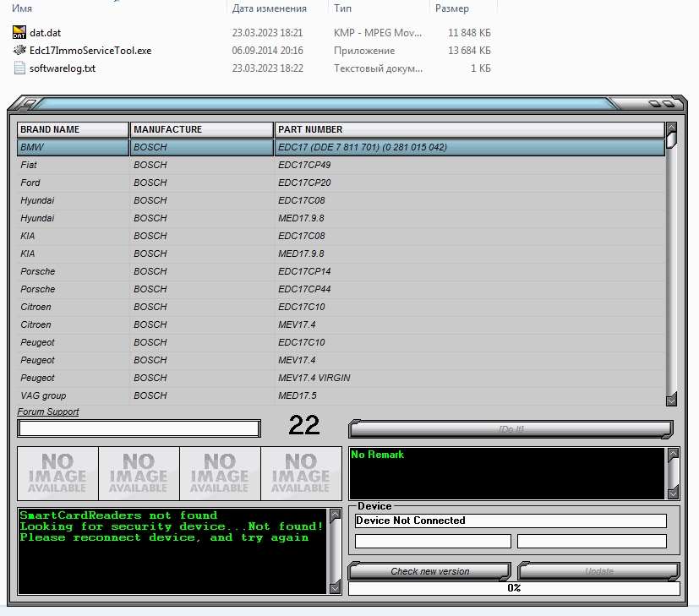Click the PART NUMBER column header
Image resolution: width=699 pixels, height=616 pixels.
coord(469,129)
